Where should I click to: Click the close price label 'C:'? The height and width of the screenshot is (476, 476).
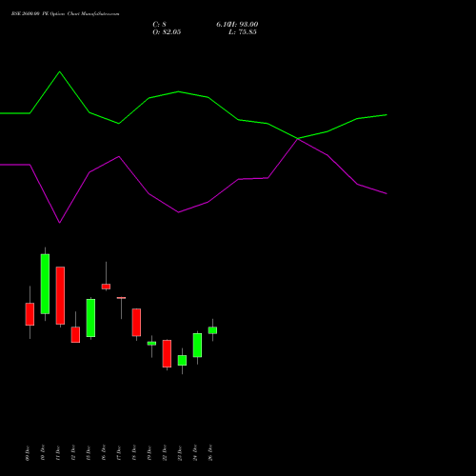point(156,25)
